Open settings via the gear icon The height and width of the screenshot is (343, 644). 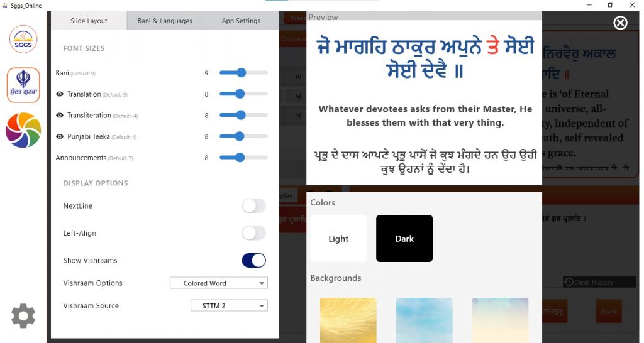coord(23,315)
